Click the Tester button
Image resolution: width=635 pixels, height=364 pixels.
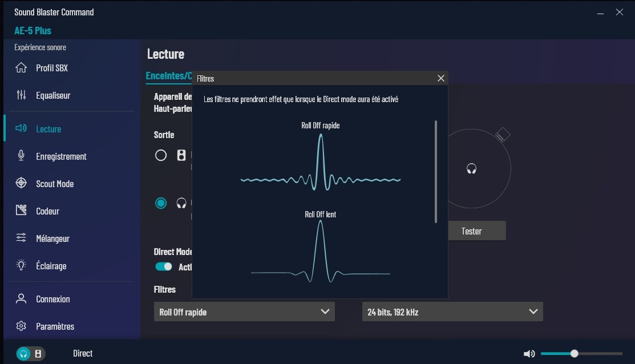476,231
